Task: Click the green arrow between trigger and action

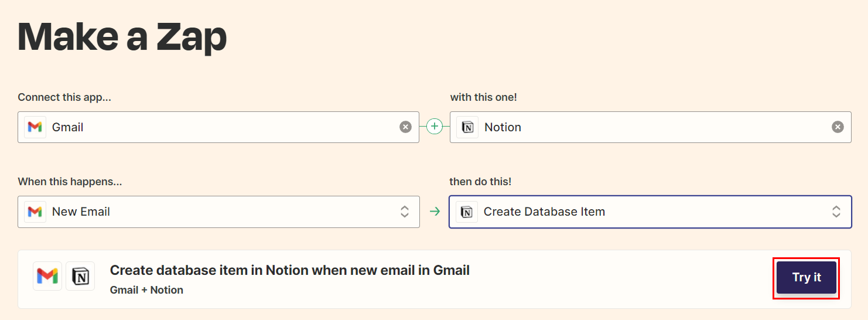Action: point(435,212)
